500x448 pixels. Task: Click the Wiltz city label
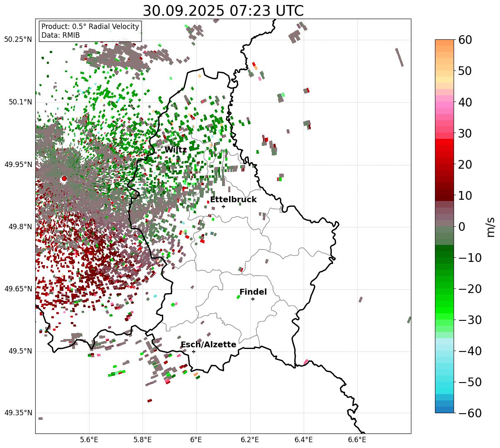[175, 150]
